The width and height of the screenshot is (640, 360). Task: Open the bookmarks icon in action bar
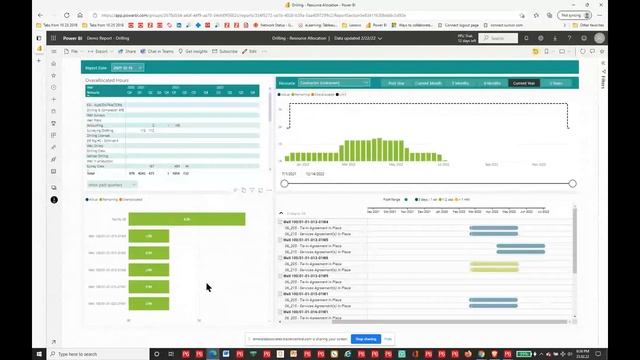pos(547,51)
